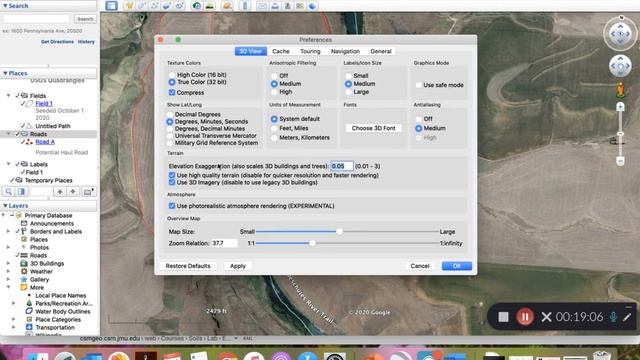Click the historical imagery clock icon
This screenshot has width=640, height=360.
[x=197, y=6]
